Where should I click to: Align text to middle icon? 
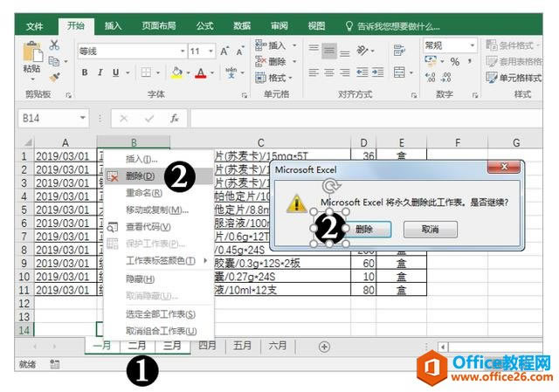tap(329, 51)
